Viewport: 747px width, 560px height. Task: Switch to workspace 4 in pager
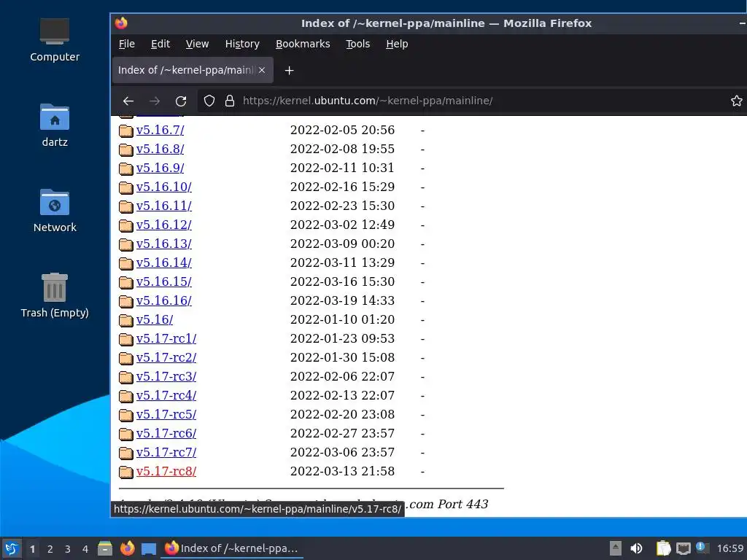point(85,549)
